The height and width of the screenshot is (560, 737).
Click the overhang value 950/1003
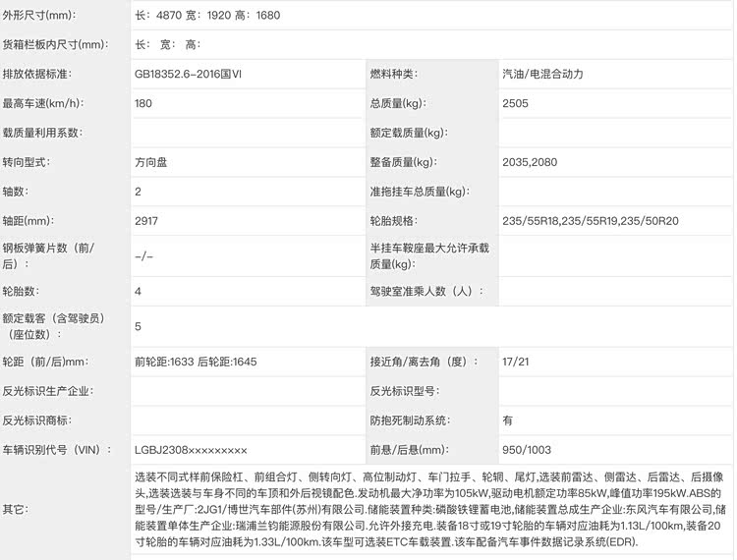tap(525, 450)
